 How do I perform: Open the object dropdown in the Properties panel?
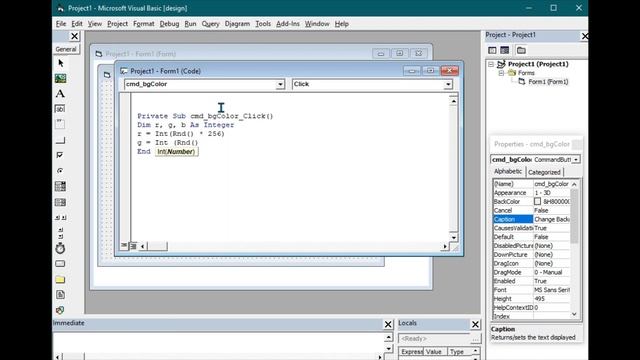[x=576, y=160]
